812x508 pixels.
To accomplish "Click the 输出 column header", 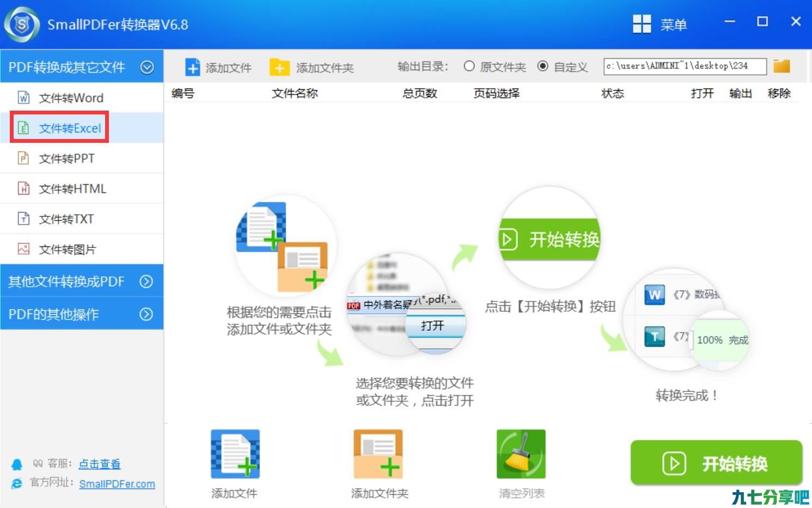I will [x=741, y=93].
